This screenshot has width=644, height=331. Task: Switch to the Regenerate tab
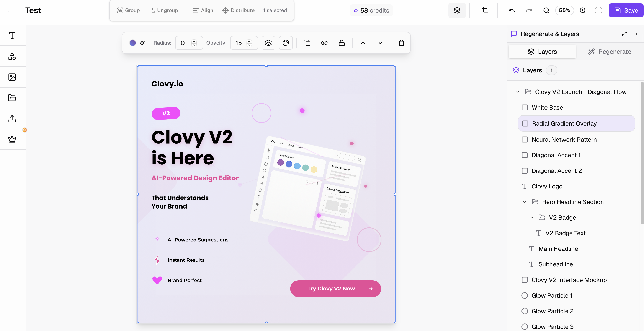click(x=610, y=52)
